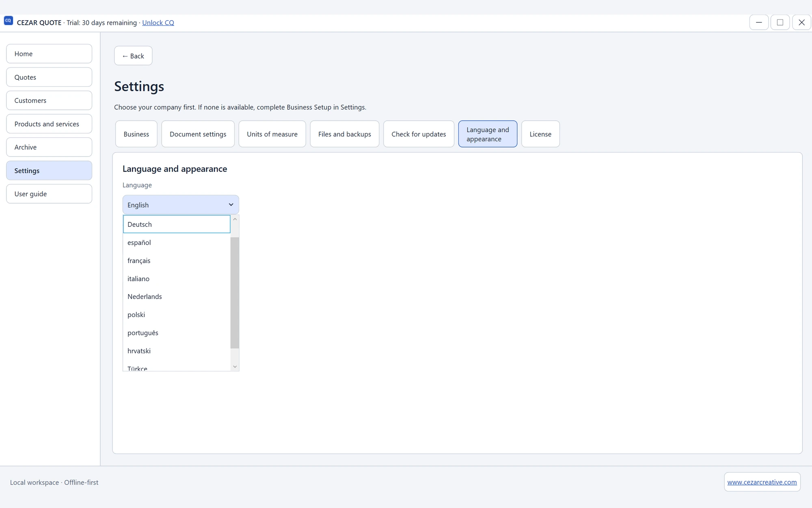The height and width of the screenshot is (508, 812).
Task: Open Products and services in sidebar
Action: click(49, 124)
